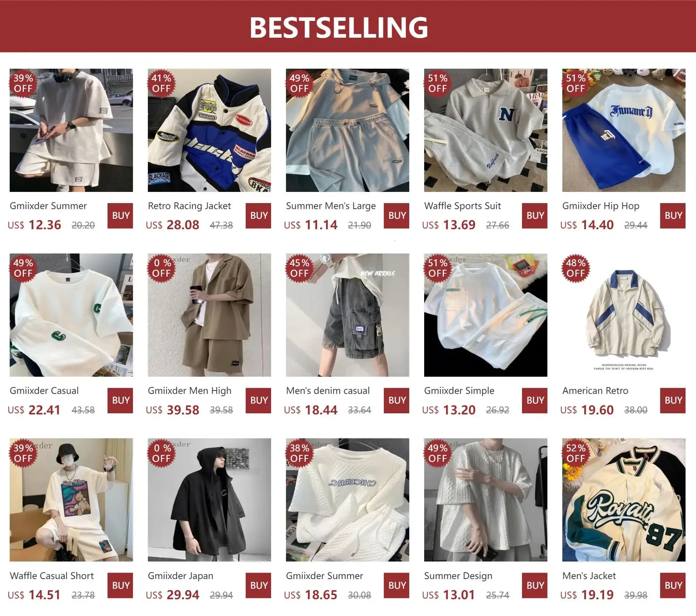Click BUY for Gmiixder Simple set
The height and width of the screenshot is (616, 696).
click(535, 401)
